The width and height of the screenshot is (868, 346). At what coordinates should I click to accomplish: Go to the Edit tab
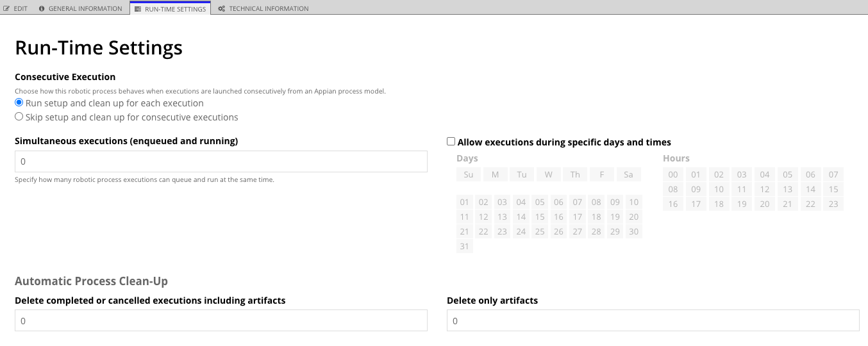(x=20, y=9)
